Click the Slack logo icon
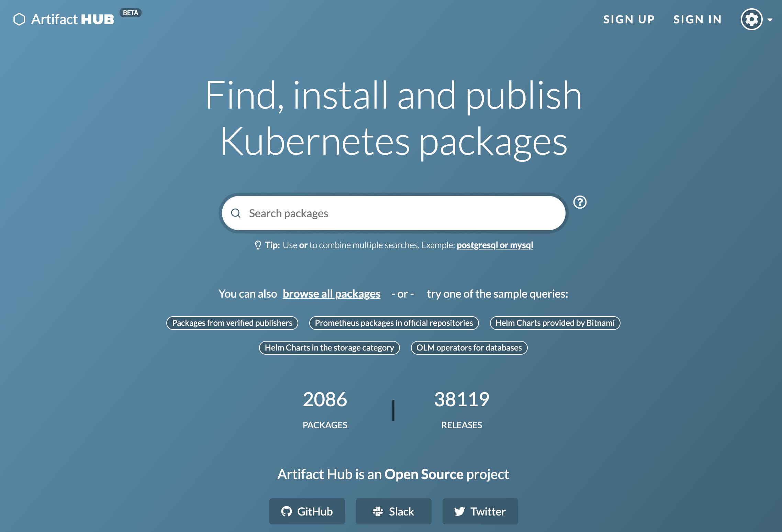 pos(378,511)
